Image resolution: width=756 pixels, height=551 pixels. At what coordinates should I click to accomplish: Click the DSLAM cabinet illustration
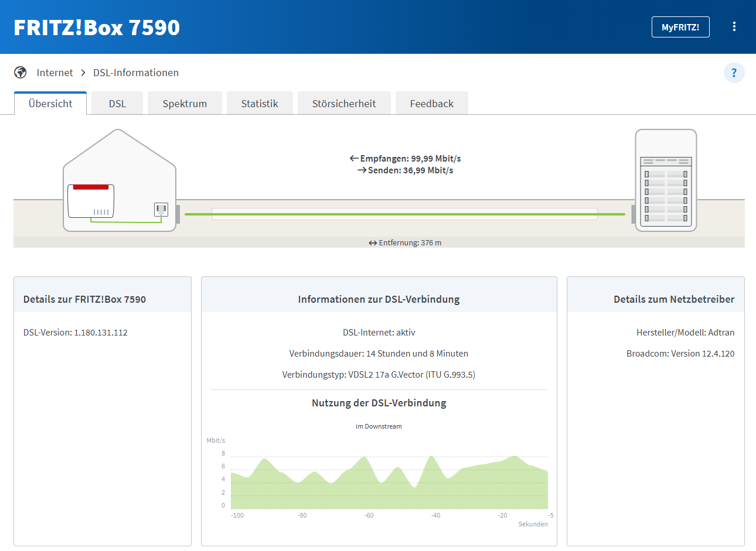click(x=666, y=180)
